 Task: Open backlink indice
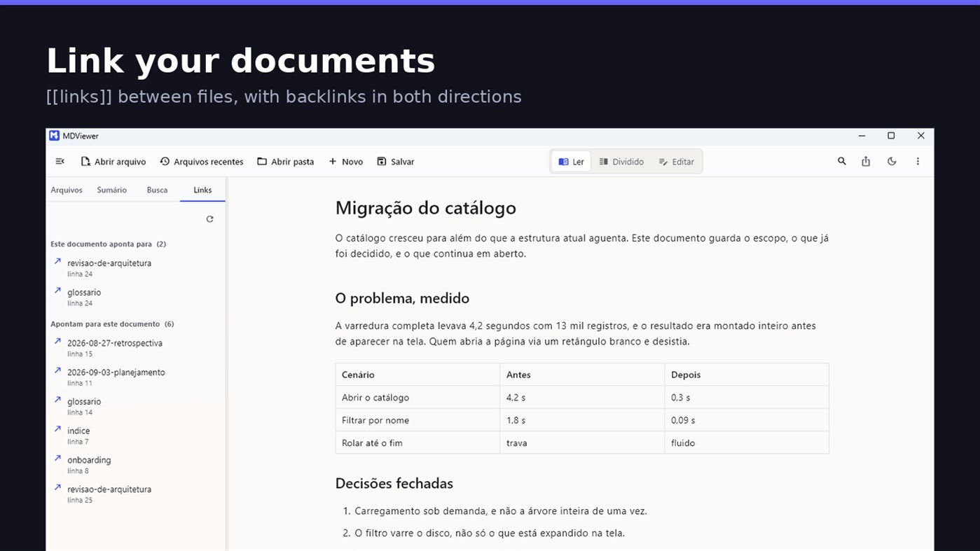pyautogui.click(x=136, y=435)
